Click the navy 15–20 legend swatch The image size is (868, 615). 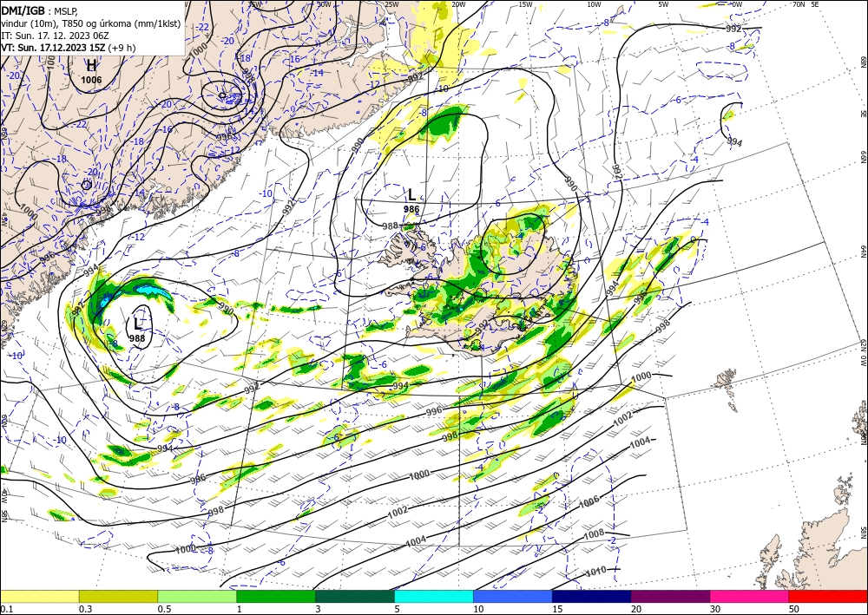click(x=592, y=596)
